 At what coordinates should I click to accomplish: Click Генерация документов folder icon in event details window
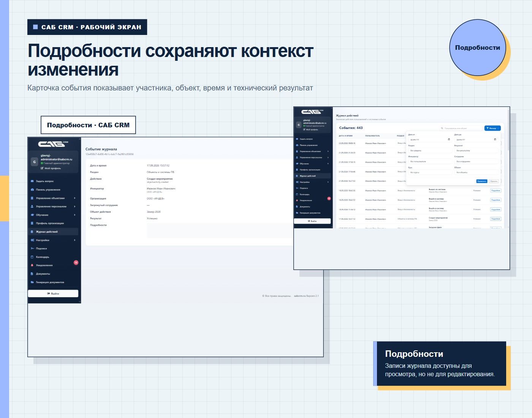(32, 282)
